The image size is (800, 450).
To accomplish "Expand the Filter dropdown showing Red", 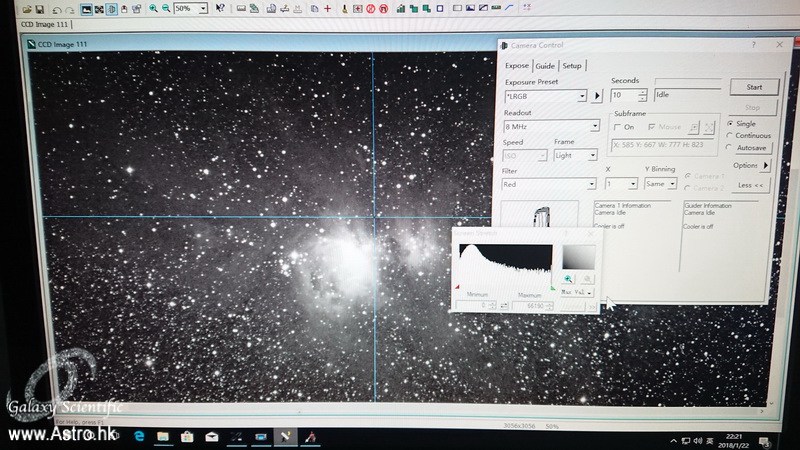I will point(590,184).
